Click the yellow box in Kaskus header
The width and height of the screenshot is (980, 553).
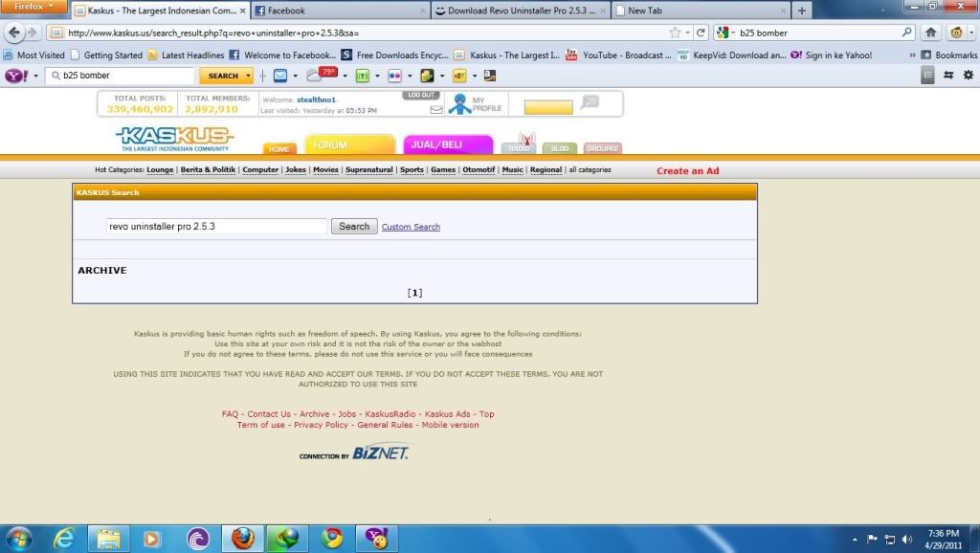pyautogui.click(x=548, y=107)
